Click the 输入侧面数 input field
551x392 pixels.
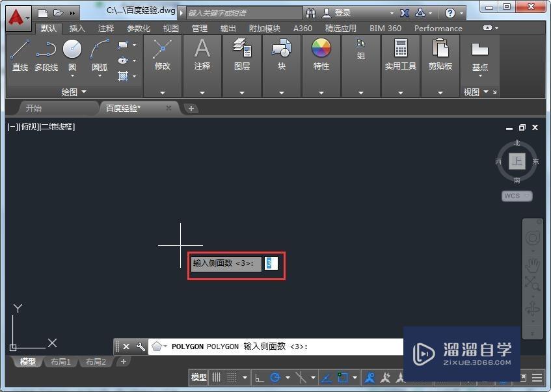[271, 264]
